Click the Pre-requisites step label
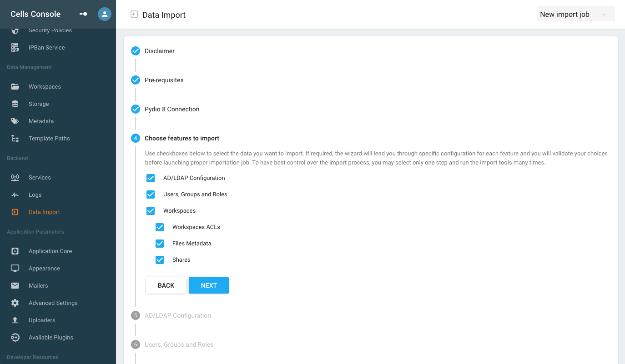Image resolution: width=625 pixels, height=364 pixels. [164, 80]
